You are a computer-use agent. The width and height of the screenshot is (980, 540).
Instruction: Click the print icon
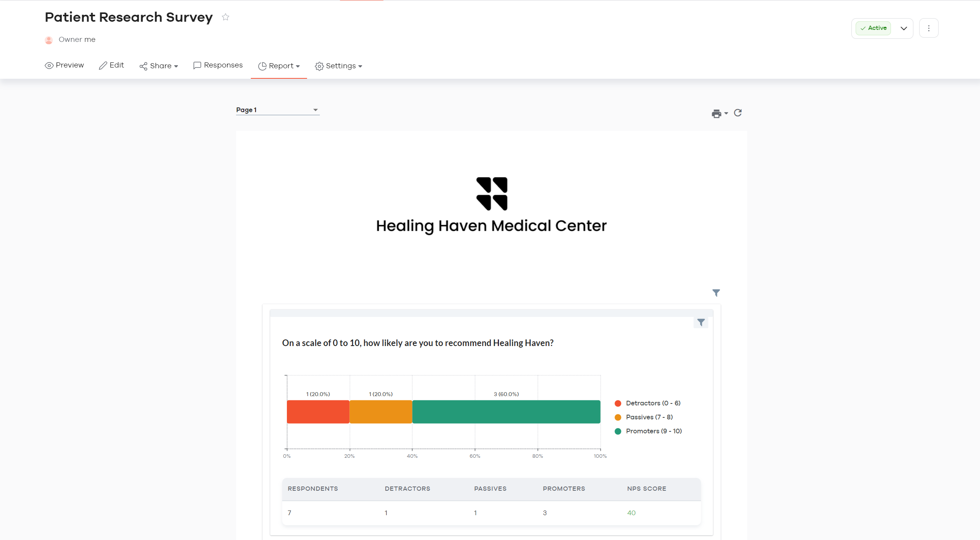click(716, 113)
